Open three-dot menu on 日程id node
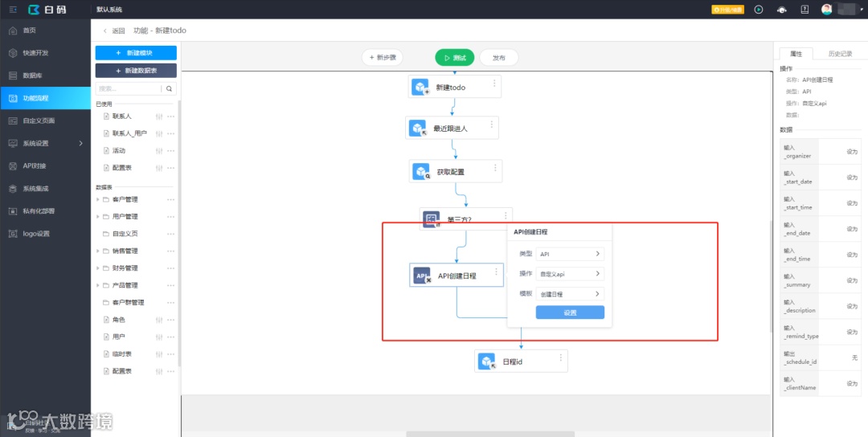Viewport: 868px width, 437px height. [x=561, y=357]
